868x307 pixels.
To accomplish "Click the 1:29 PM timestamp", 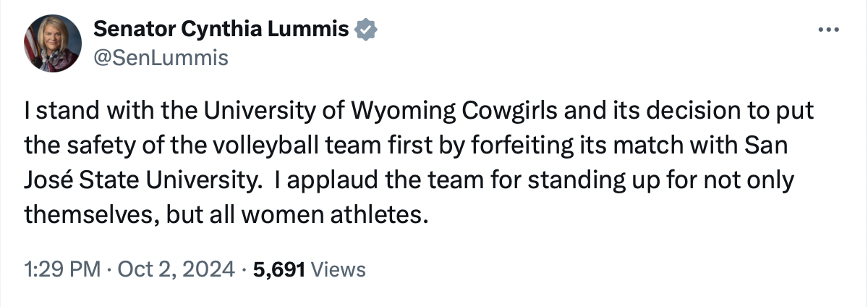I will click(61, 270).
